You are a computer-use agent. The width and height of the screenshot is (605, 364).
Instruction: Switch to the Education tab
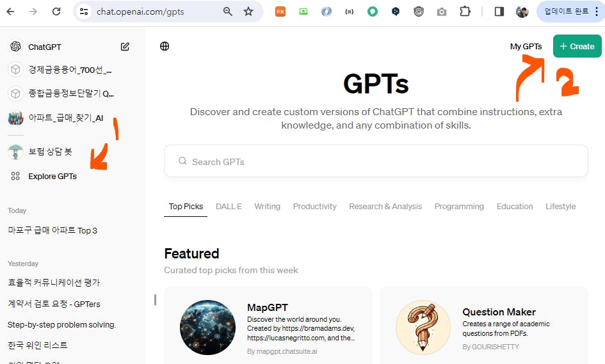[x=515, y=207]
